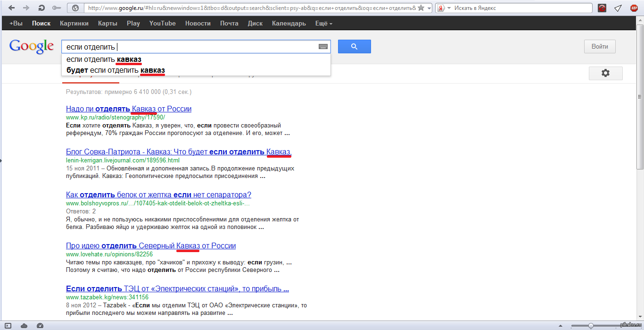Screen dimensions: 644x330
Task: Open Карты in the Google bar
Action: click(108, 24)
